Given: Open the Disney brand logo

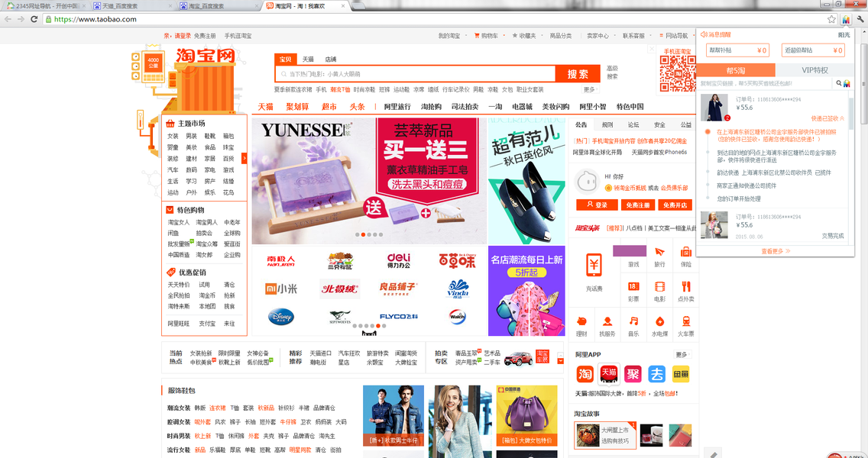Looking at the screenshot, I should point(280,316).
